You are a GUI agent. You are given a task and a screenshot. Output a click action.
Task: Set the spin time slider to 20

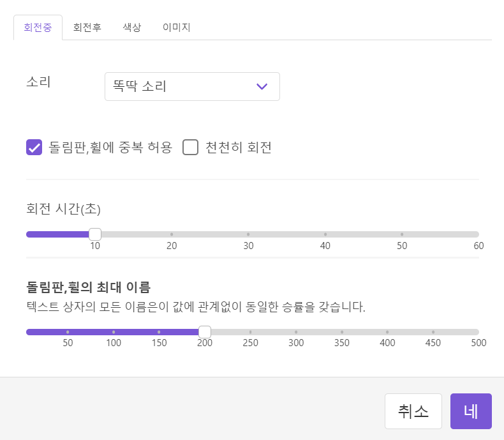coord(172,234)
